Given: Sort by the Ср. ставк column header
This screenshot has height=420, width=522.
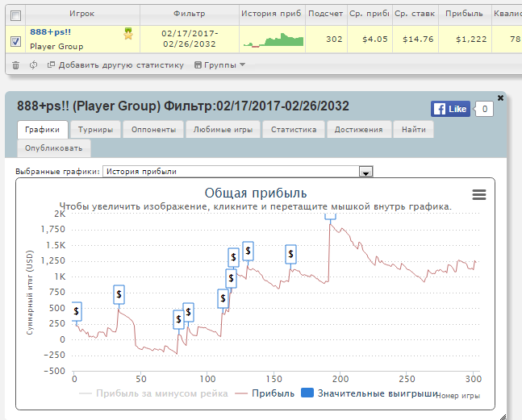Looking at the screenshot, I should pos(415,14).
